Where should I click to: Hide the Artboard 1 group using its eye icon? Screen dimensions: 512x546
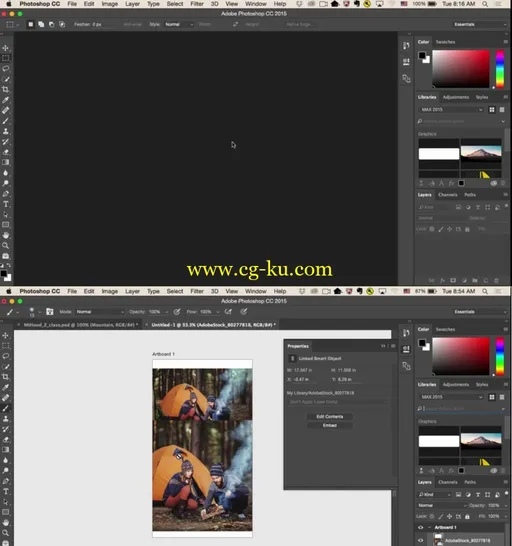(420, 527)
